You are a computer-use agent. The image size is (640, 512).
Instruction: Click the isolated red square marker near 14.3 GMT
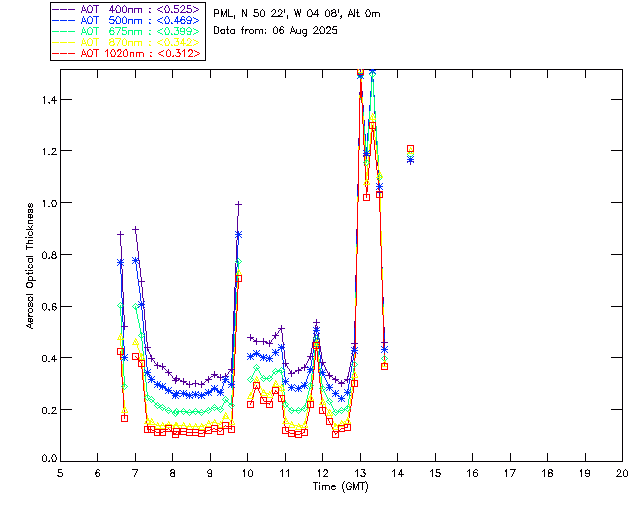(x=411, y=149)
